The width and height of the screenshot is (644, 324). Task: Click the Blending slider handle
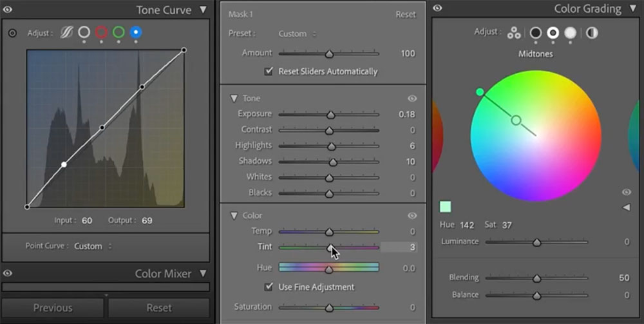coord(537,278)
